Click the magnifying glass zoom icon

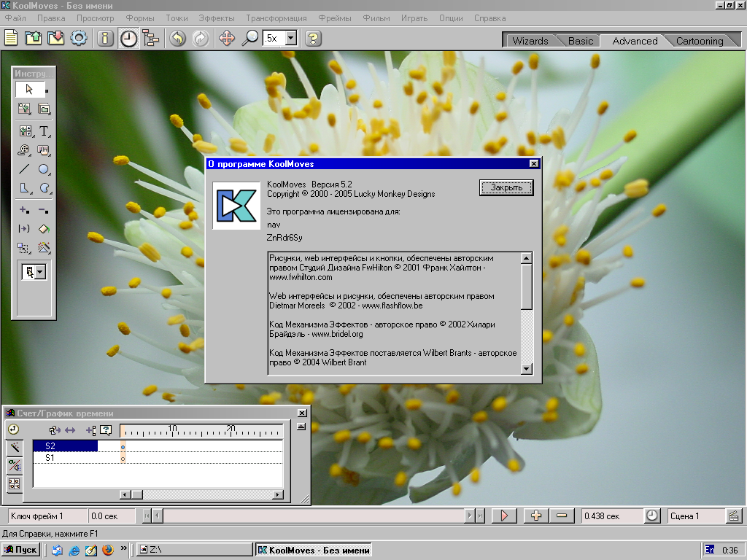[250, 39]
